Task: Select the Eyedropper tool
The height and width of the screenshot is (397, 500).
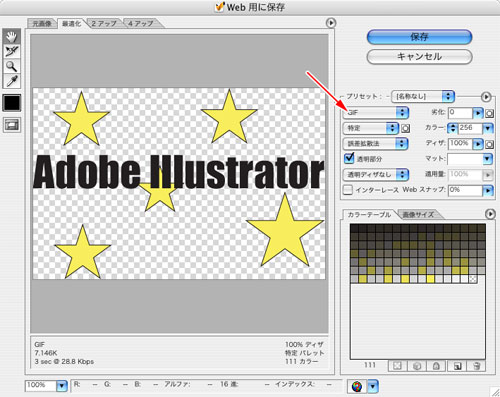Action: tap(12, 81)
